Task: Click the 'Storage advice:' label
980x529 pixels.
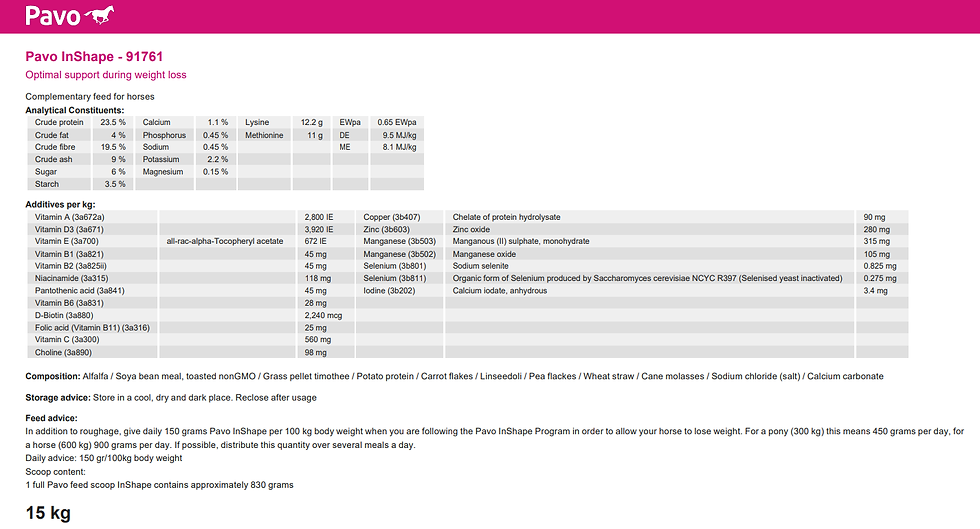Action: click(x=58, y=398)
